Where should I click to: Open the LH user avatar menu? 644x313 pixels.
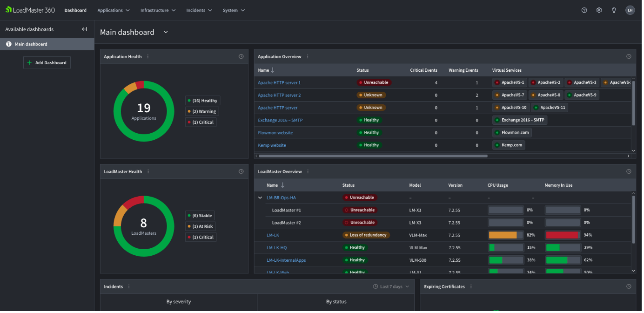click(632, 10)
